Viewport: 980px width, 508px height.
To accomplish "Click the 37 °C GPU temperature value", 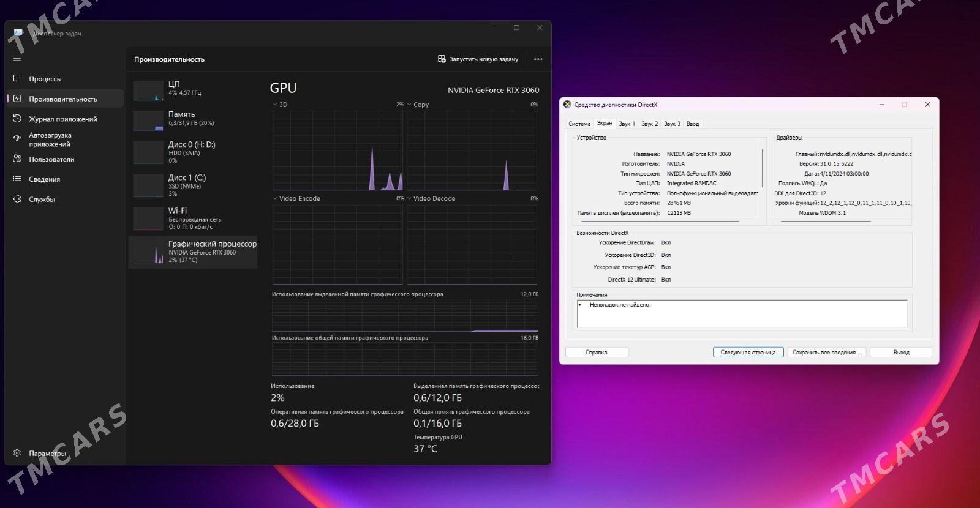I will (425, 449).
